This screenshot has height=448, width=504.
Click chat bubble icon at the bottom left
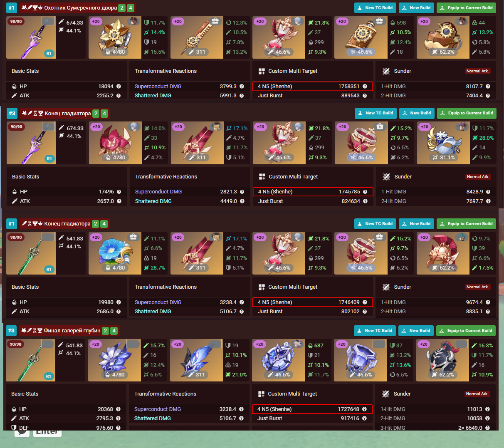[x=22, y=433]
